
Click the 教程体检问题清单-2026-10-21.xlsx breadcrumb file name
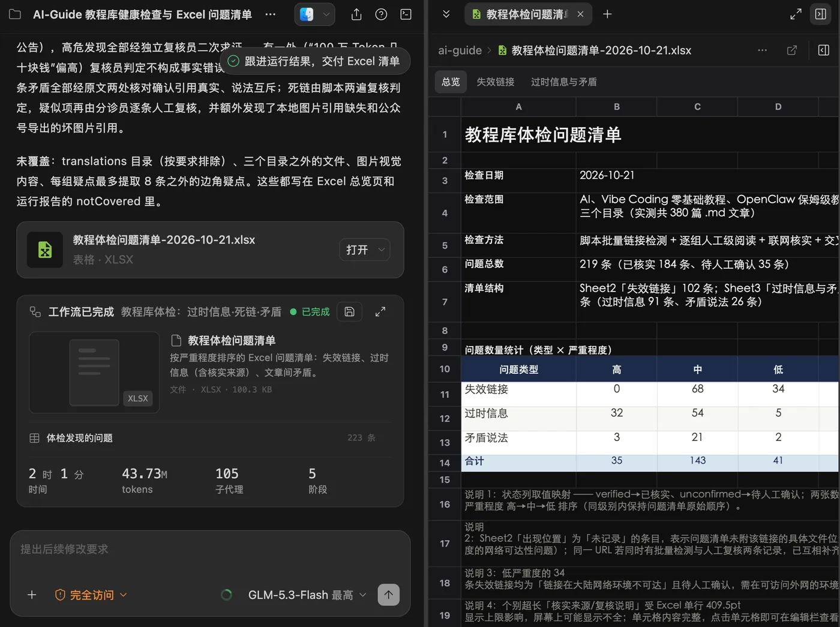[x=601, y=50]
